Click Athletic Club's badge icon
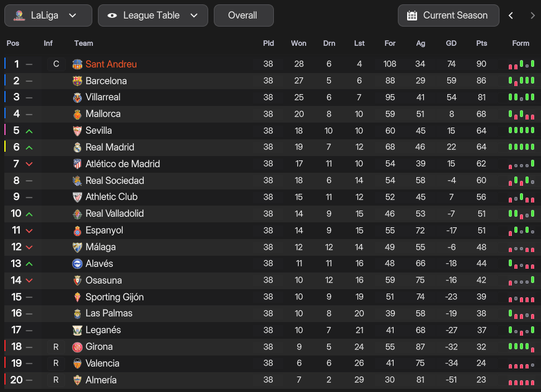Screen dimensions: 541x392 click(77, 197)
